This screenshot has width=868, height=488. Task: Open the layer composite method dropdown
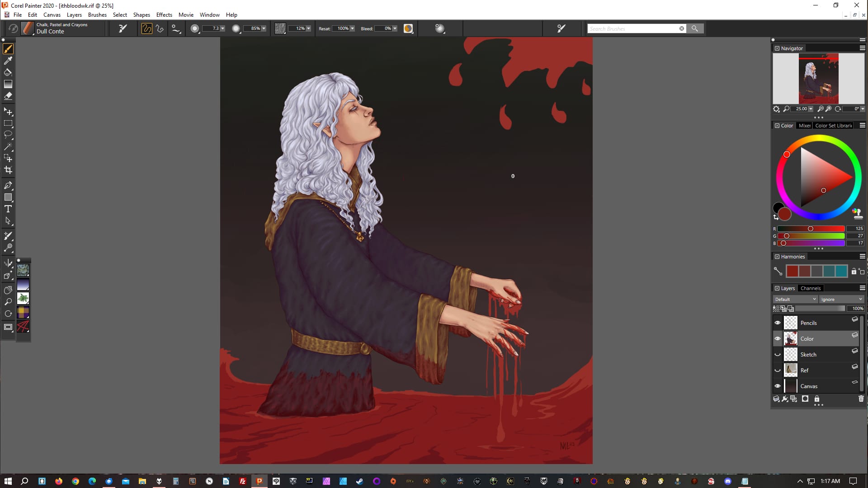tap(795, 299)
